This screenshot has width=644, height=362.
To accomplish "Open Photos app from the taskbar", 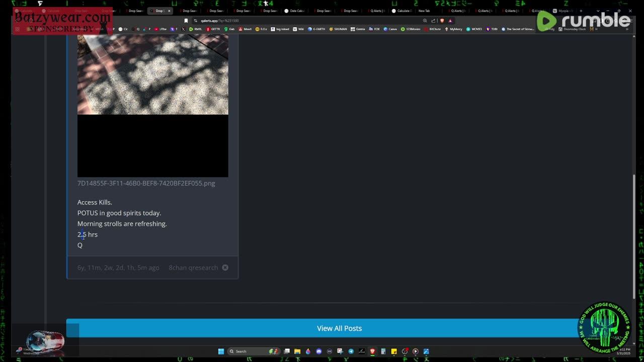I will 426,351.
